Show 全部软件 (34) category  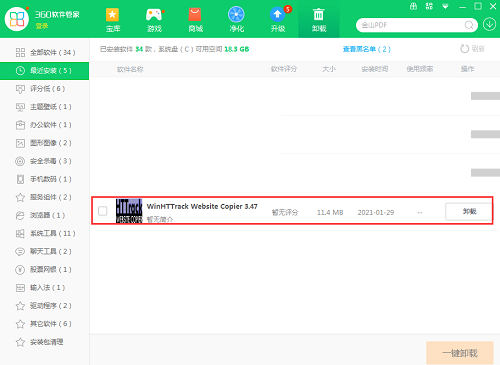tap(45, 52)
